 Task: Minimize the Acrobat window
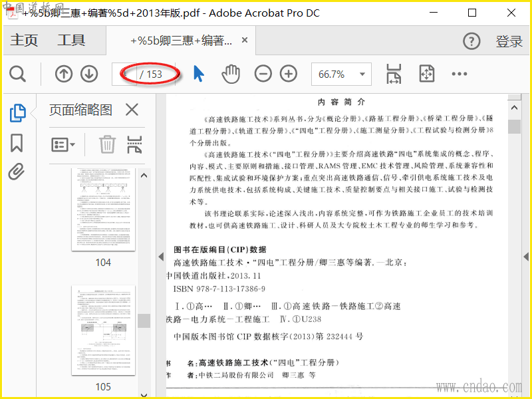click(433, 13)
